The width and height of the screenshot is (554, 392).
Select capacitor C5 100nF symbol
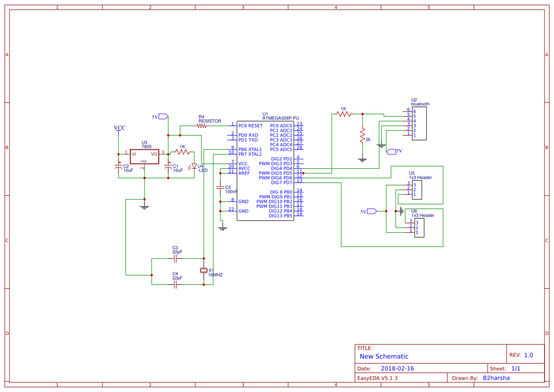(220, 187)
